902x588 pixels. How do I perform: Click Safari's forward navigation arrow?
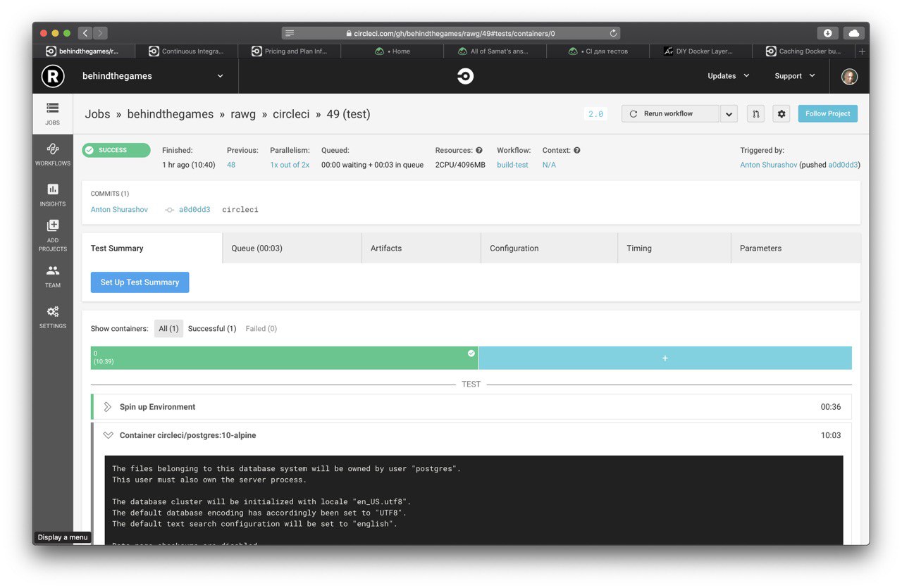[100, 33]
